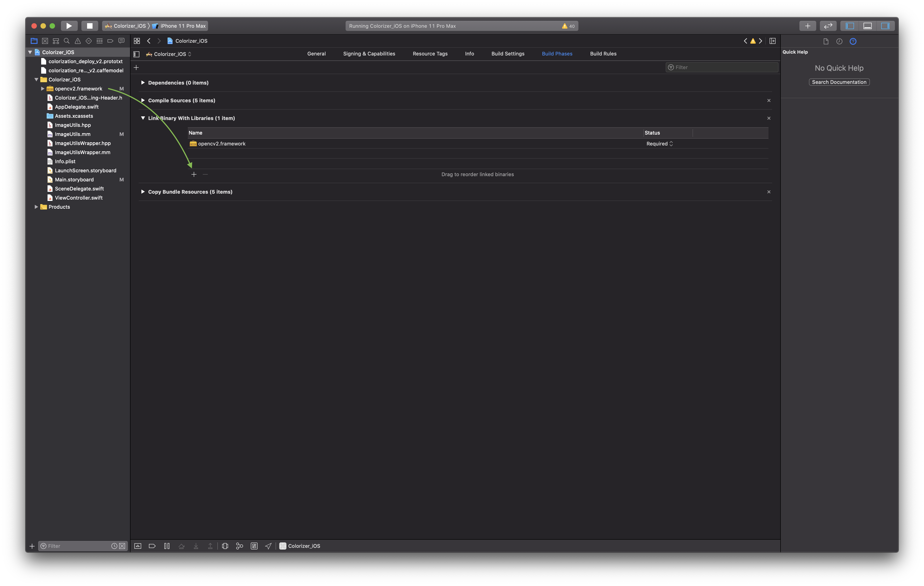Expand the Compile Sources phase
924x586 pixels.
143,100
